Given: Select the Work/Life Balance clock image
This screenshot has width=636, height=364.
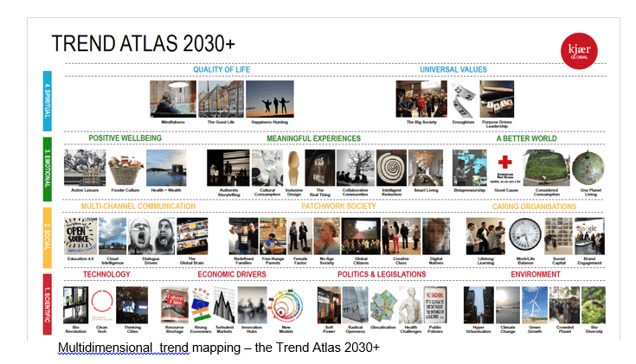Looking at the screenshot, I should click(x=524, y=235).
